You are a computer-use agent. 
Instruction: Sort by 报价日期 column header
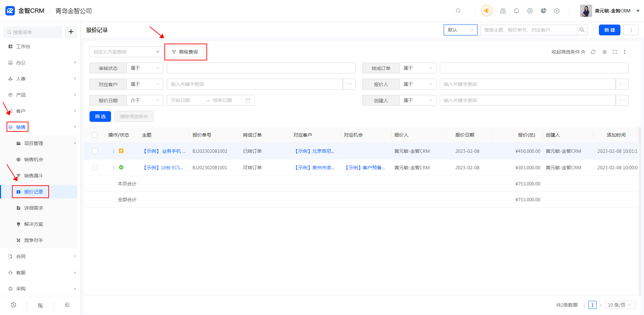tap(465, 135)
